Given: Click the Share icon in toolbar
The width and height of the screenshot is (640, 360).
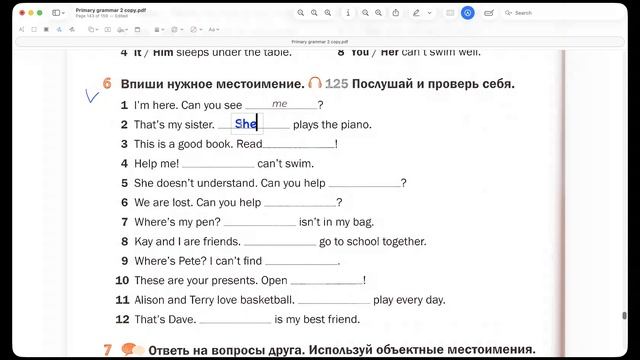Looking at the screenshot, I should (396, 13).
